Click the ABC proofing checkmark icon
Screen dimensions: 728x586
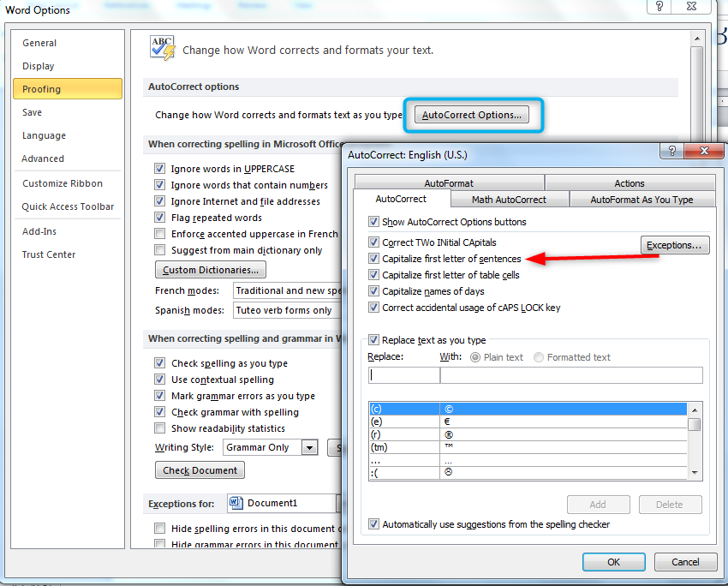tap(163, 48)
